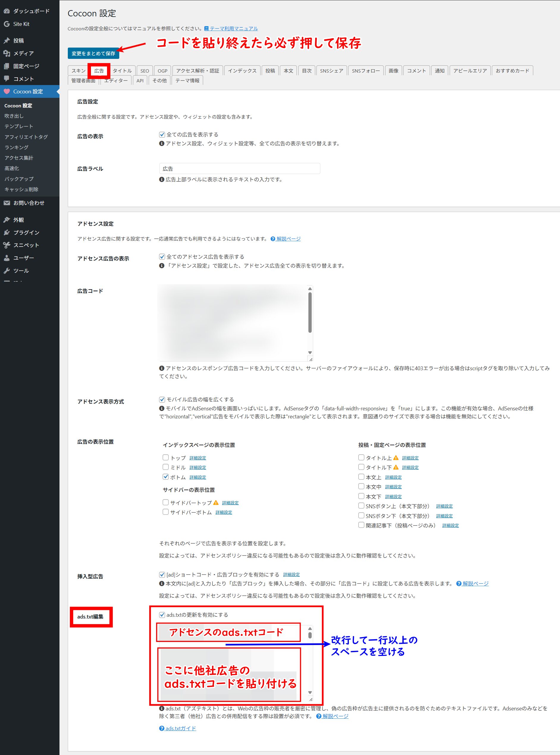This screenshot has height=755, width=560.
Task: Click warning icon beside サイドバートップ
Action: [x=216, y=503]
